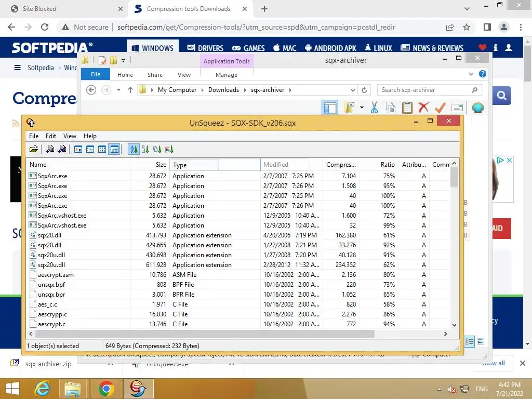Open the Explorer Manage tab
The image size is (532, 399).
tap(227, 75)
